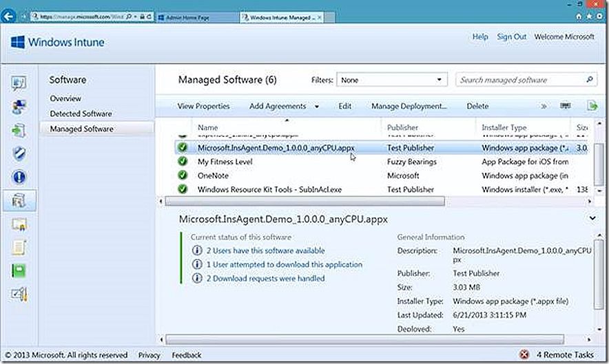Image resolution: width=609 pixels, height=364 pixels.
Task: Open '2 Users have this software available' link
Action: click(x=266, y=250)
